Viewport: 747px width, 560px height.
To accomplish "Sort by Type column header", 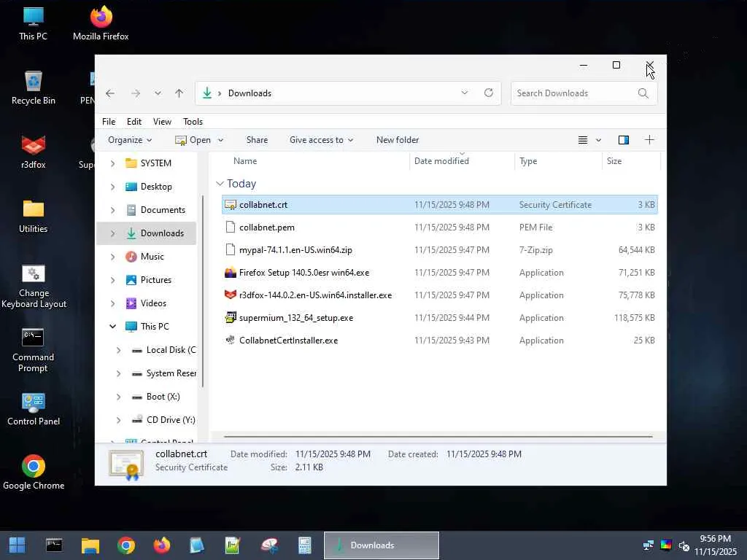I will pyautogui.click(x=558, y=161).
